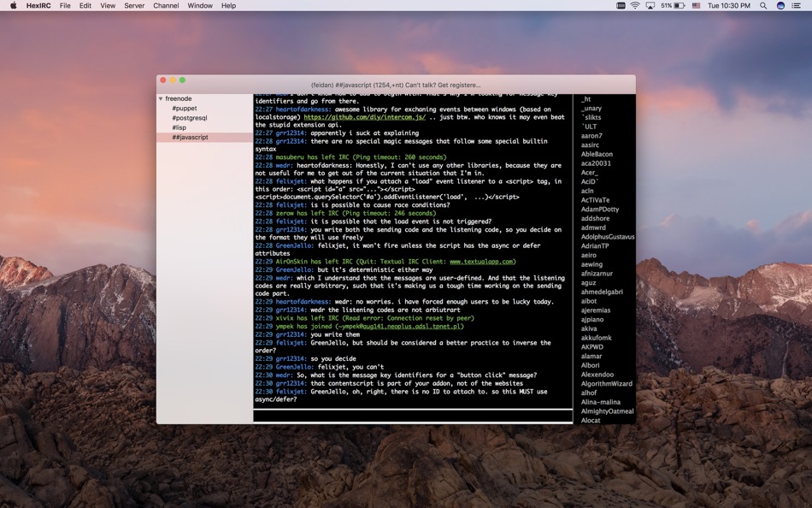Open the Edit menu

click(x=85, y=6)
